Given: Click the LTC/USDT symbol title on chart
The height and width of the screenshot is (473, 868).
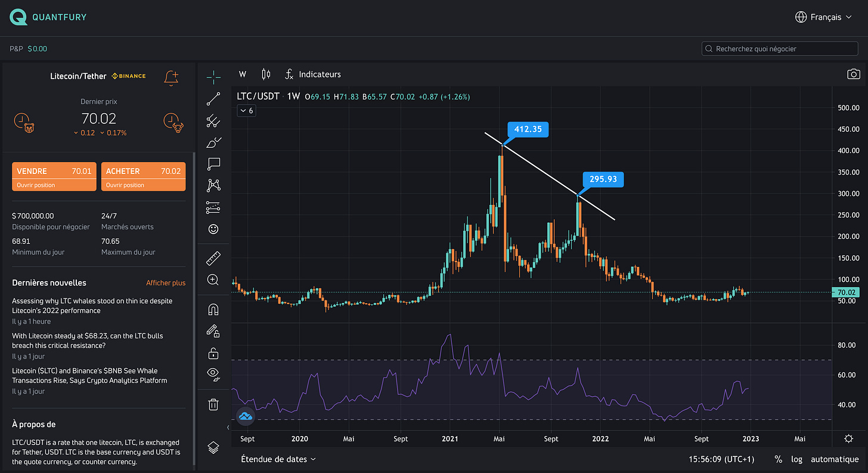Looking at the screenshot, I should tap(258, 96).
